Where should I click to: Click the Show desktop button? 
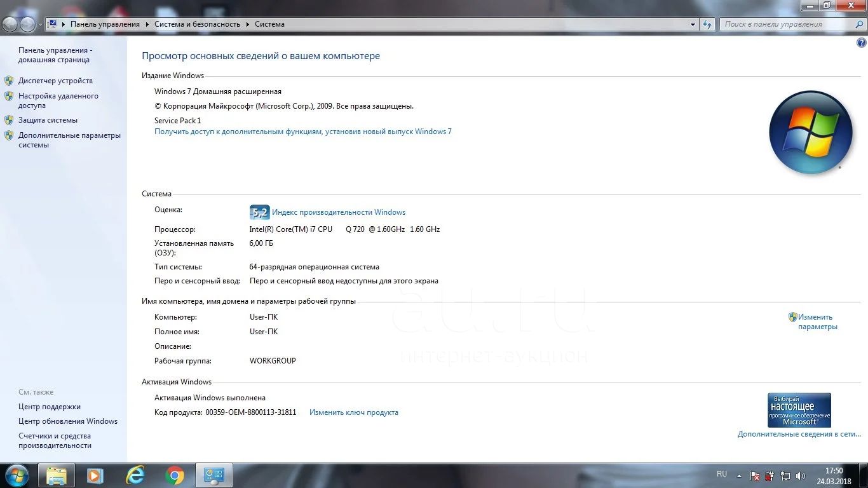(863, 475)
